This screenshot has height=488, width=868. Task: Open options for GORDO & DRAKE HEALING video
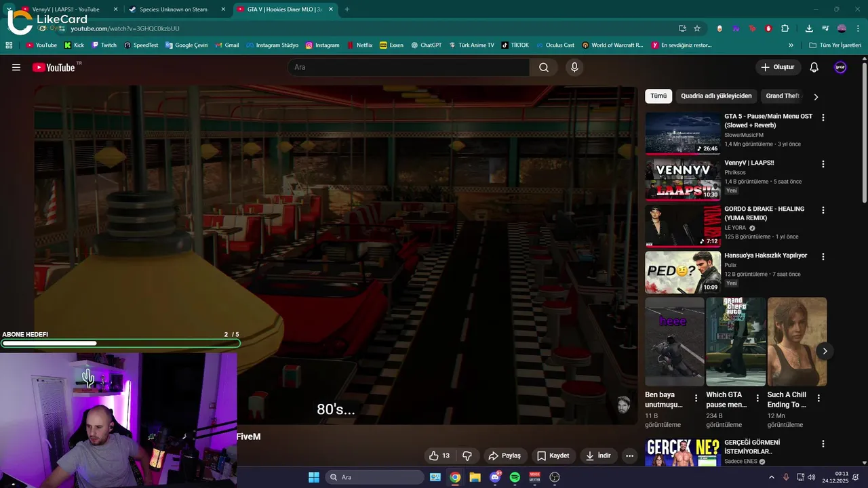pos(823,210)
